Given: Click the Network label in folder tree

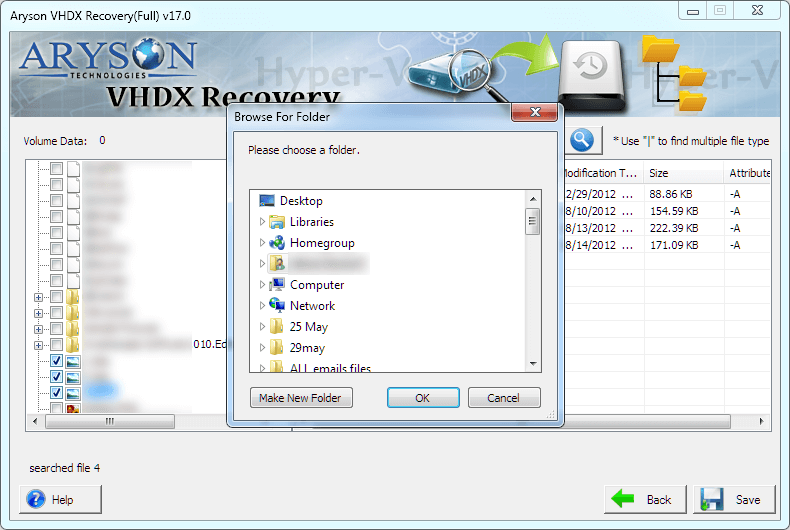Looking at the screenshot, I should tap(312, 306).
